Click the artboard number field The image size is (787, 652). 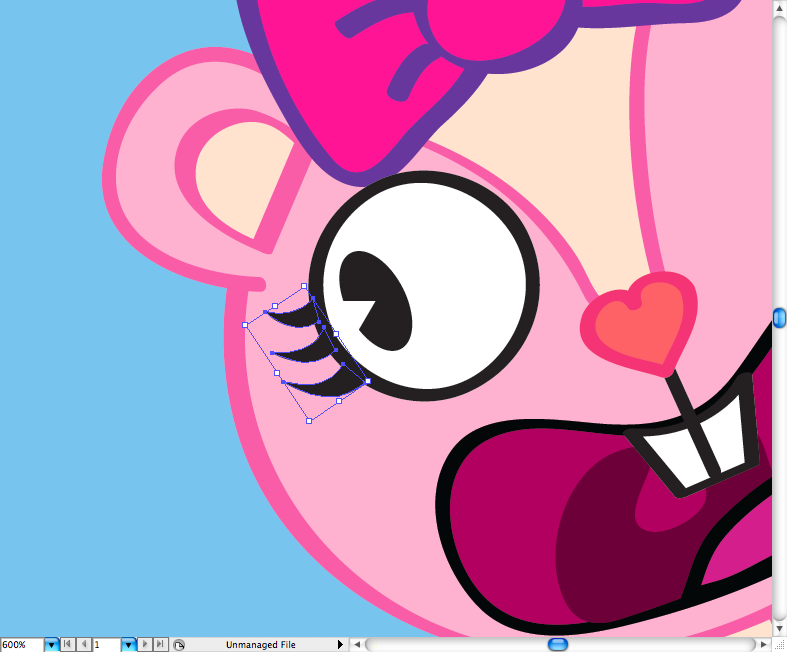click(106, 645)
